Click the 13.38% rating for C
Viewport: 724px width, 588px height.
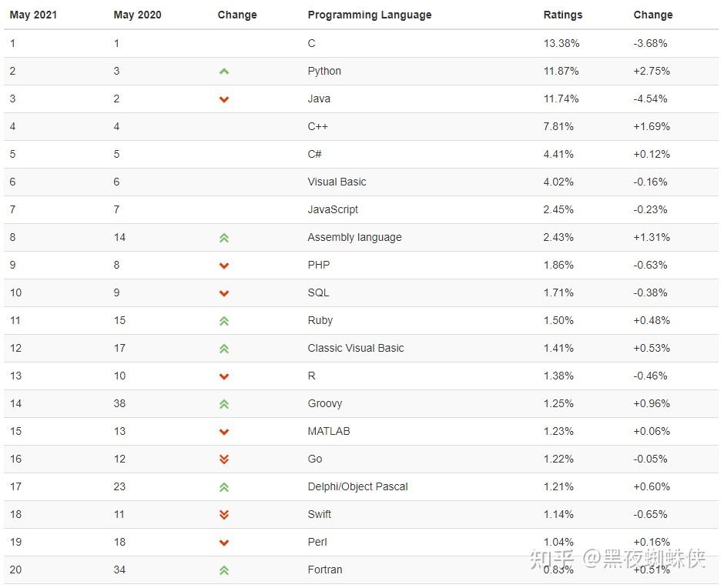(561, 43)
